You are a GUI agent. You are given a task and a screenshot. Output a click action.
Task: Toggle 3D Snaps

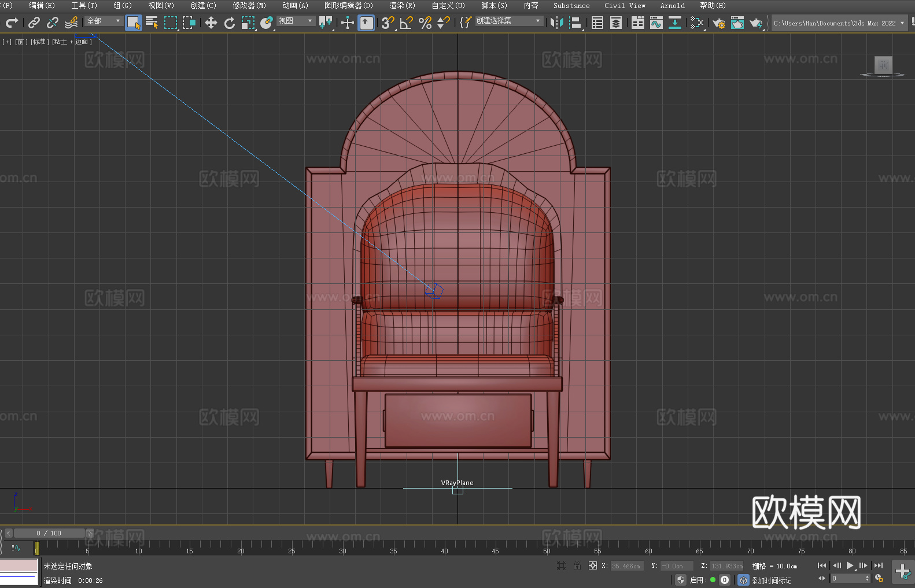click(x=388, y=23)
